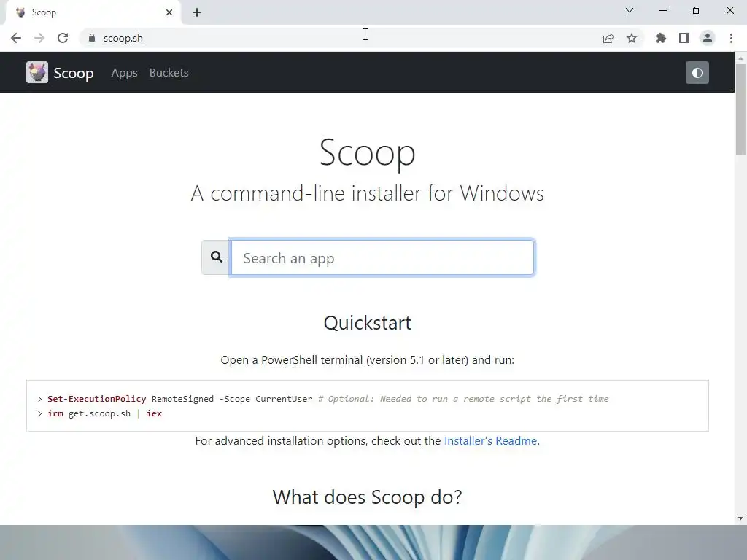Image resolution: width=747 pixels, height=560 pixels.
Task: Open Chrome three-dot menu
Action: click(731, 38)
